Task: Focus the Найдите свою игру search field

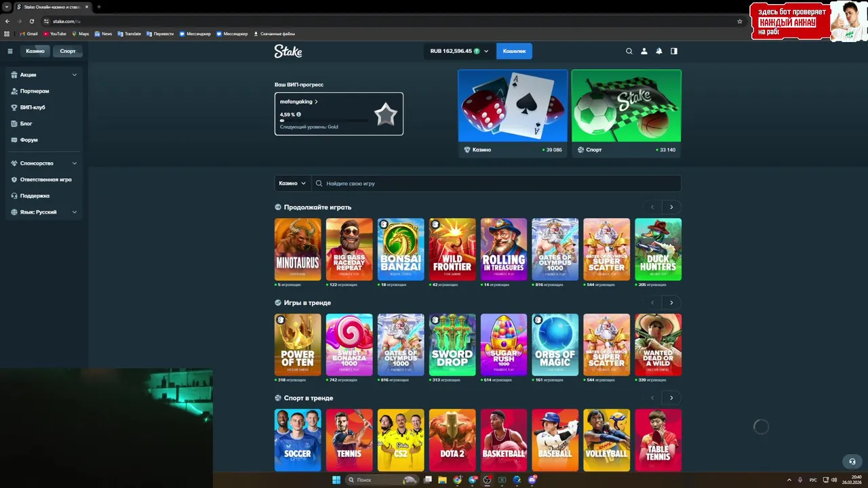Action: click(x=496, y=183)
